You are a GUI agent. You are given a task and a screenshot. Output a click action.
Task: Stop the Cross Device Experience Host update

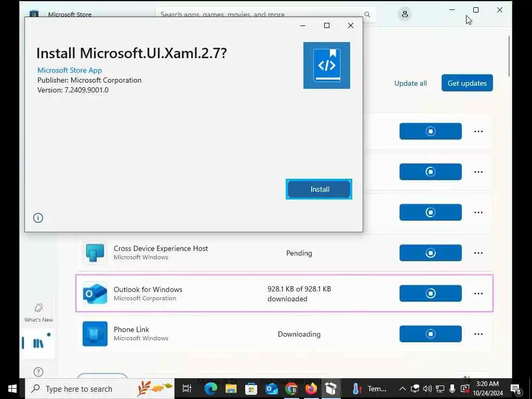coord(431,253)
